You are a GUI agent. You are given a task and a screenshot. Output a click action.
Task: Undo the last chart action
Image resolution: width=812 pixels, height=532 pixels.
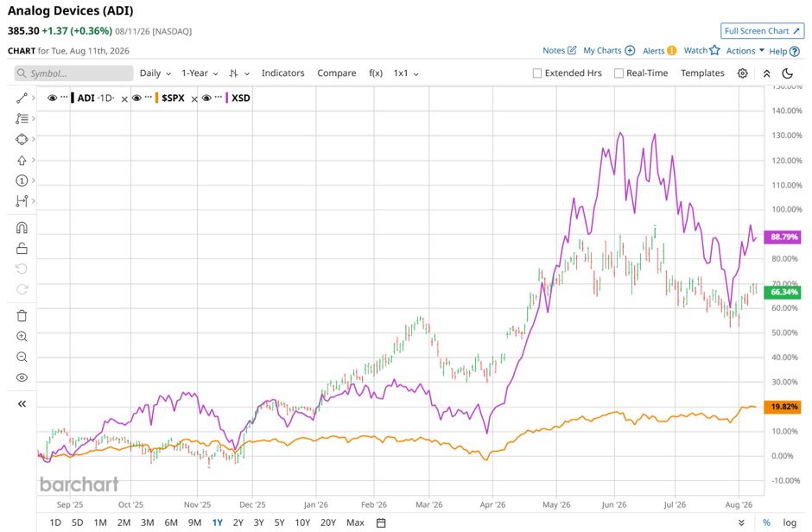[22, 269]
